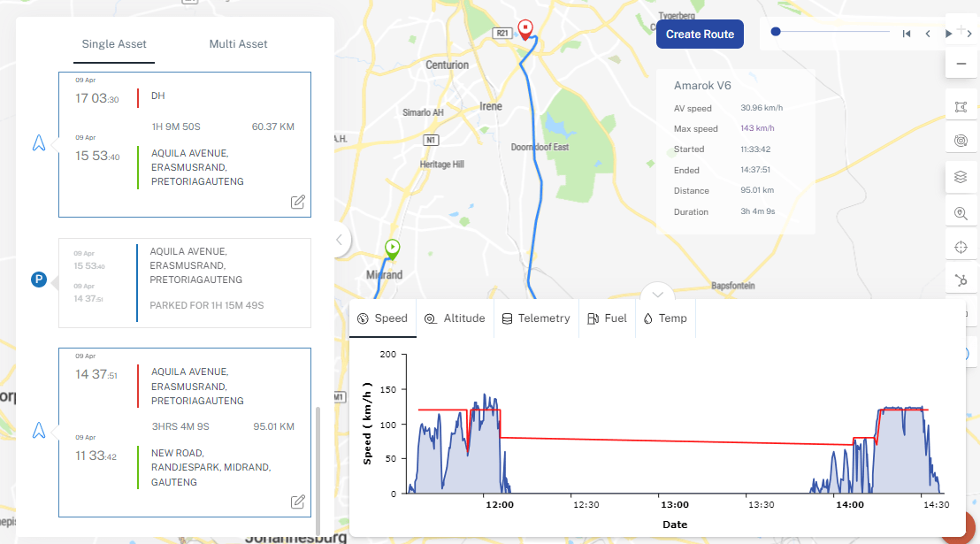Click the blue parking P icon
The height and width of the screenshot is (544, 980).
[38, 280]
